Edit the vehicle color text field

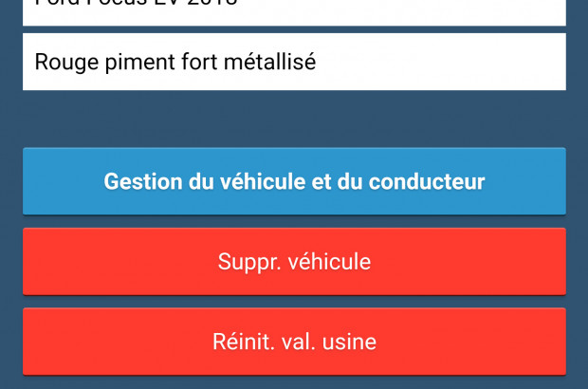294,63
